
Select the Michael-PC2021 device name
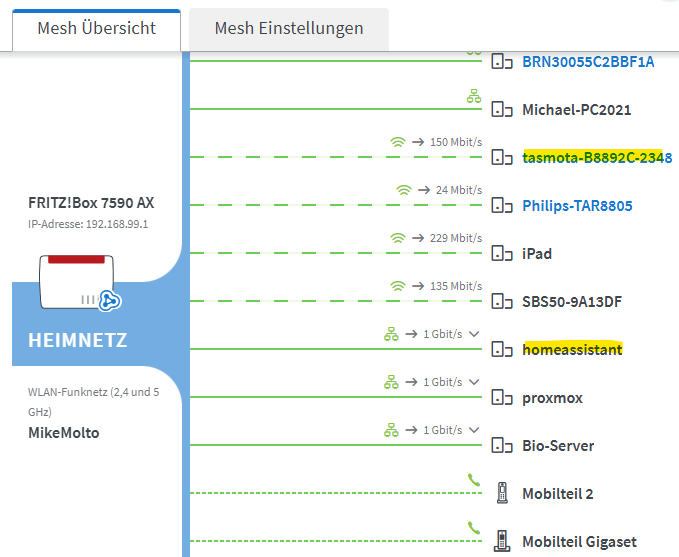576,110
